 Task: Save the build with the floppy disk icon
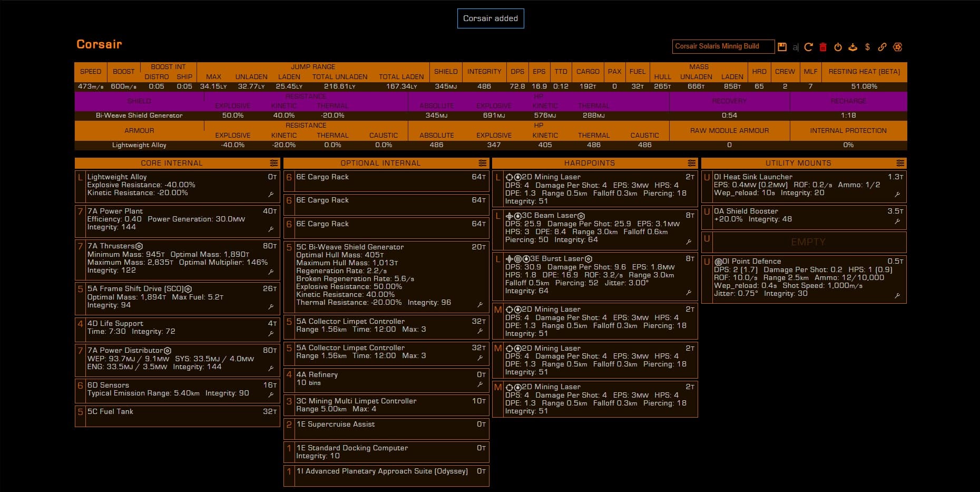pos(782,47)
